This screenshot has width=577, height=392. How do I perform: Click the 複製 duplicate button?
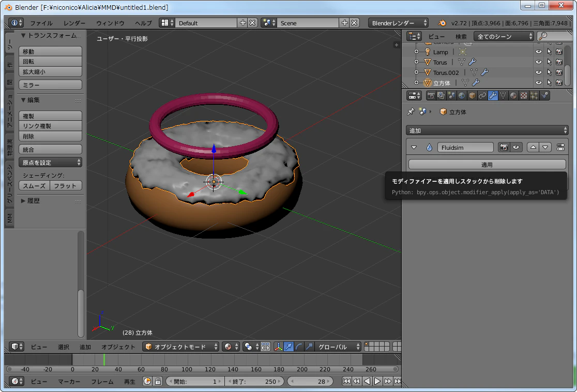[51, 116]
